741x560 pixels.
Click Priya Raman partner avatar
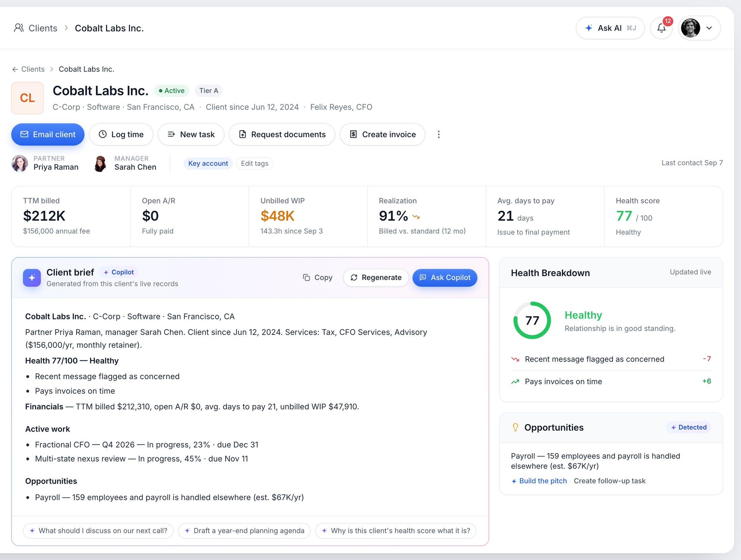(20, 163)
